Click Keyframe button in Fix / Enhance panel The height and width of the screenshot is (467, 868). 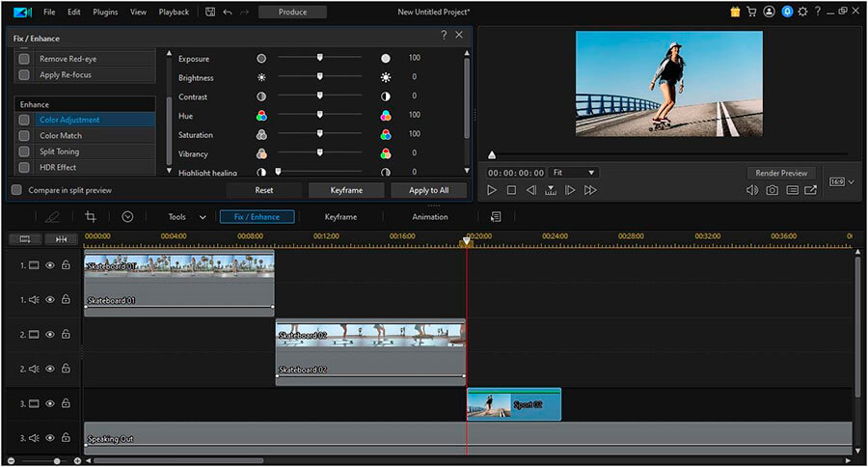(x=346, y=190)
